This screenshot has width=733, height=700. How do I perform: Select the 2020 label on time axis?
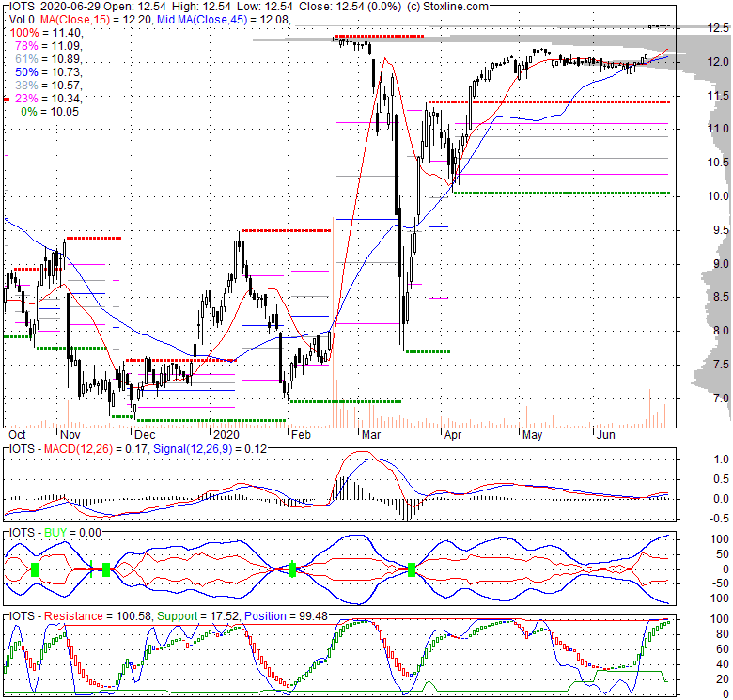tap(226, 435)
